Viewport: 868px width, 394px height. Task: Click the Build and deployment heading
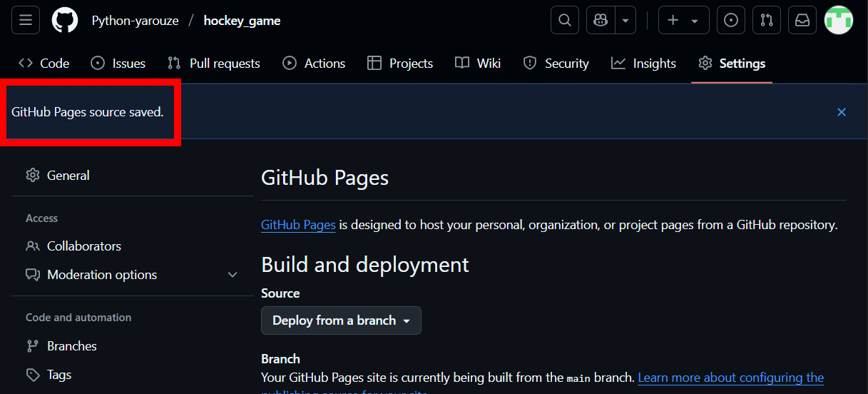(x=365, y=265)
